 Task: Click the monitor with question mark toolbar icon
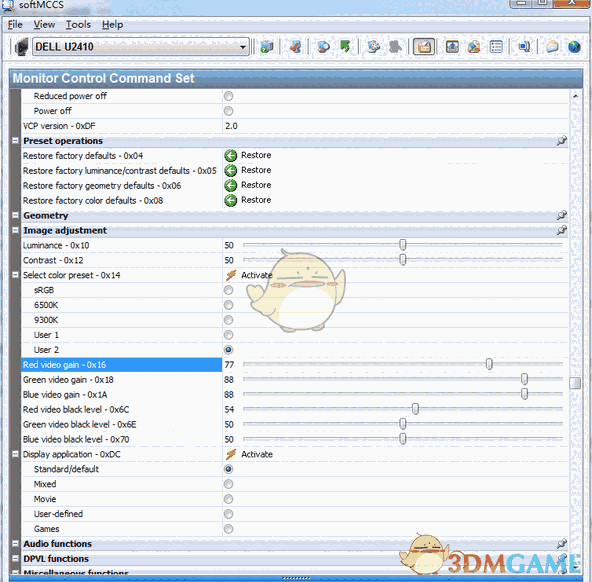point(267,47)
